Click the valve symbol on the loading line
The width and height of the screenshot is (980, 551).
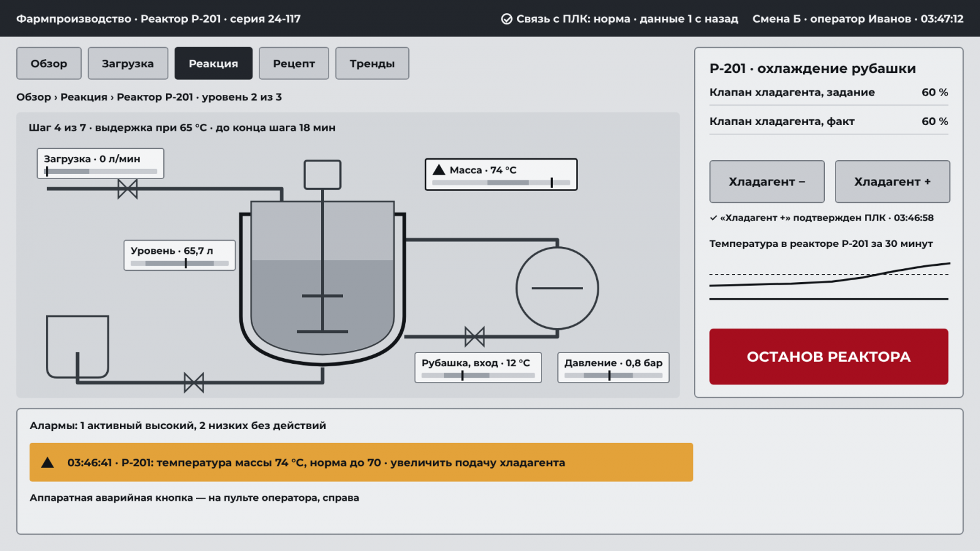pos(128,189)
